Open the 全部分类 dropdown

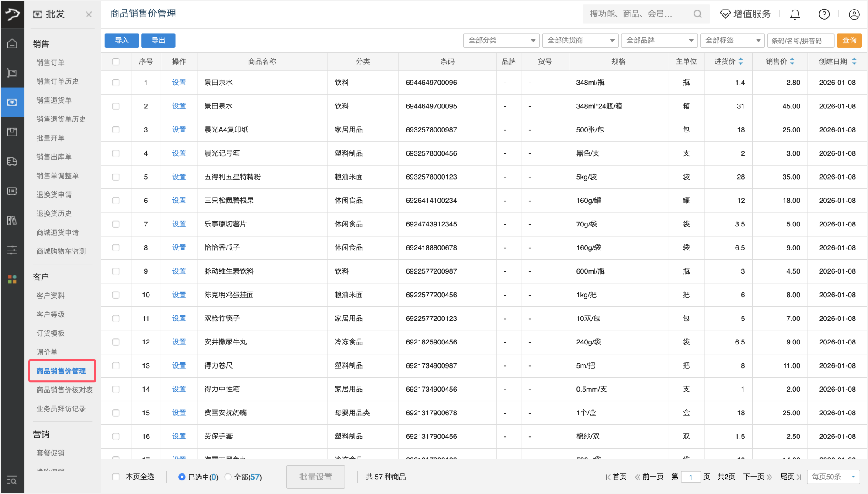(501, 40)
